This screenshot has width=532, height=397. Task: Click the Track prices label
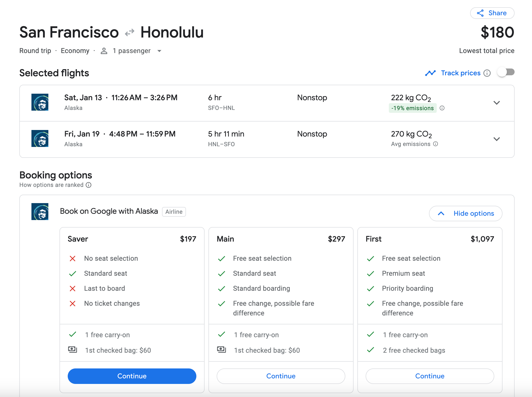(x=461, y=73)
